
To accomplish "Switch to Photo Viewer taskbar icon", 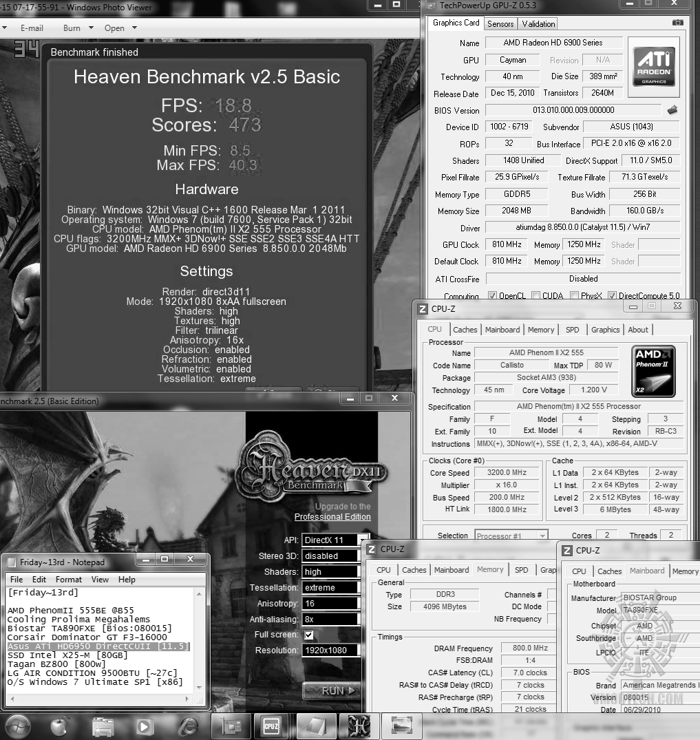I will pos(401,726).
